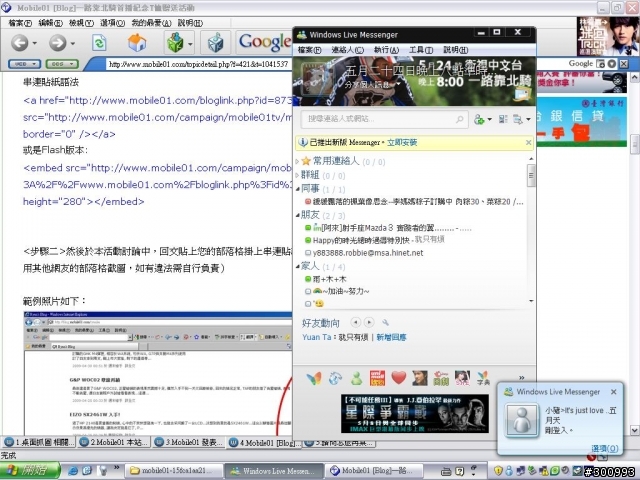Click the wrench settings icon in 好友動向
The width and height of the screenshot is (640, 480).
point(385,323)
